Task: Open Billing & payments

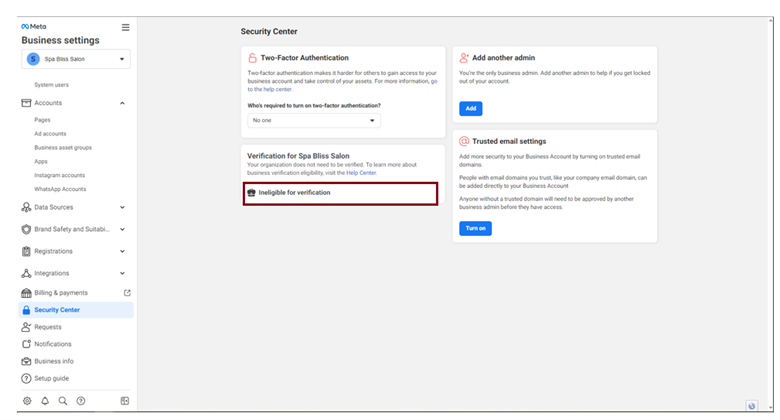Action: (61, 293)
